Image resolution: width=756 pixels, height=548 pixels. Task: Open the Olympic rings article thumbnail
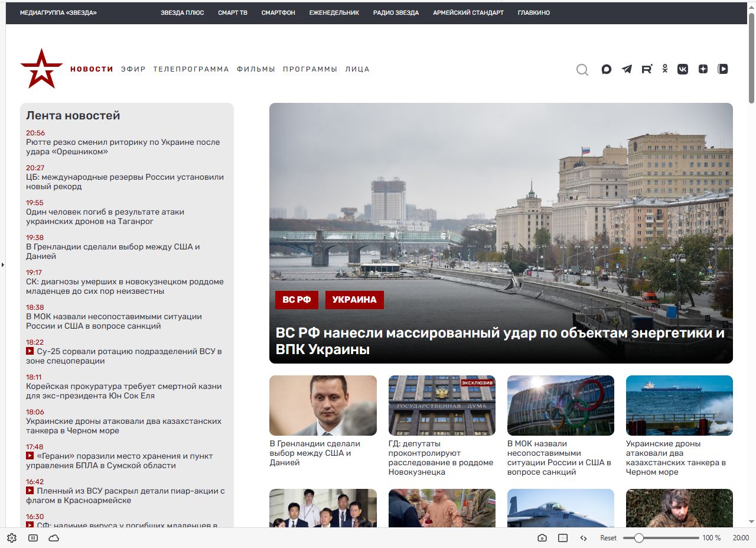click(561, 406)
